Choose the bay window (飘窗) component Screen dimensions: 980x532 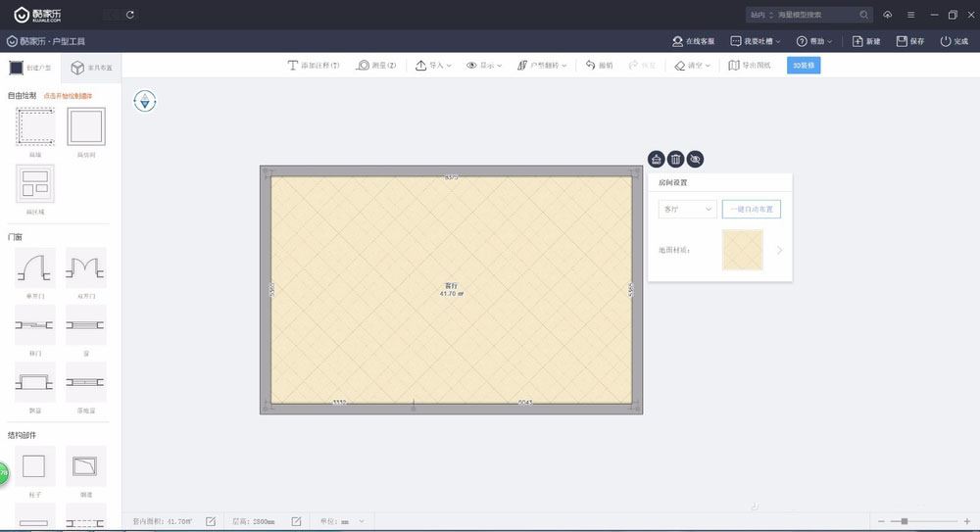pyautogui.click(x=35, y=381)
